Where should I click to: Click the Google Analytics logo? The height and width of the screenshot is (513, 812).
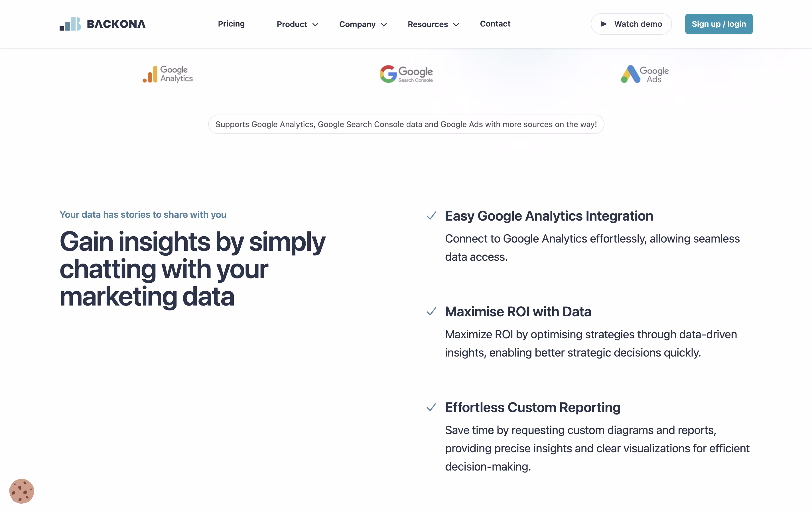(168, 74)
